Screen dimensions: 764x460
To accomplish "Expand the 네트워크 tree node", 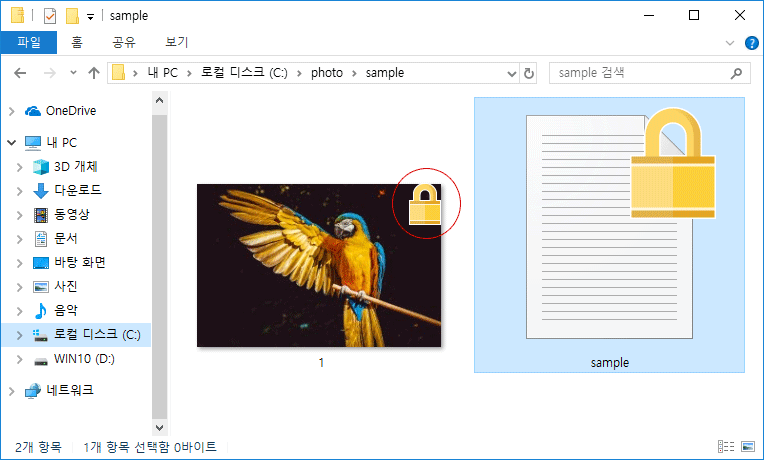I will tap(12, 391).
